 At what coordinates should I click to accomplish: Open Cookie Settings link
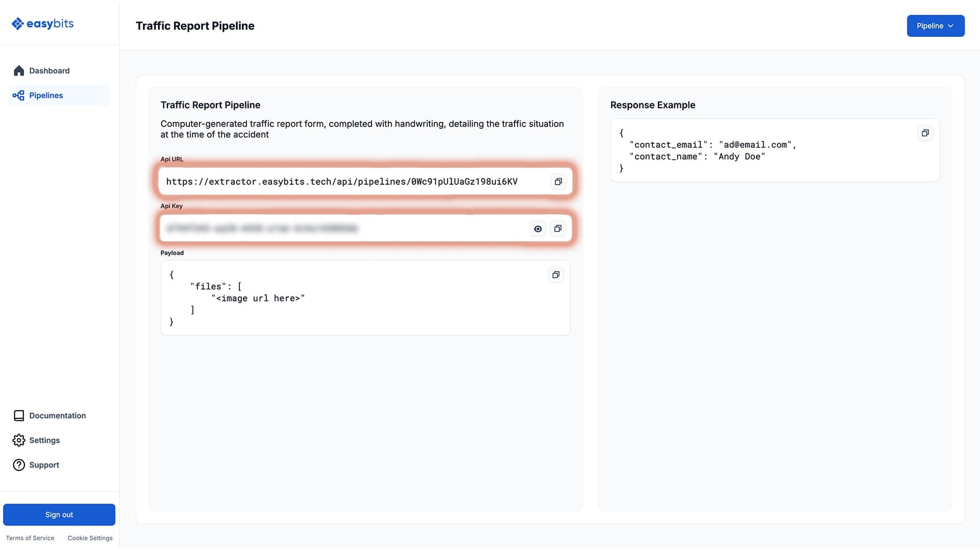(90, 538)
